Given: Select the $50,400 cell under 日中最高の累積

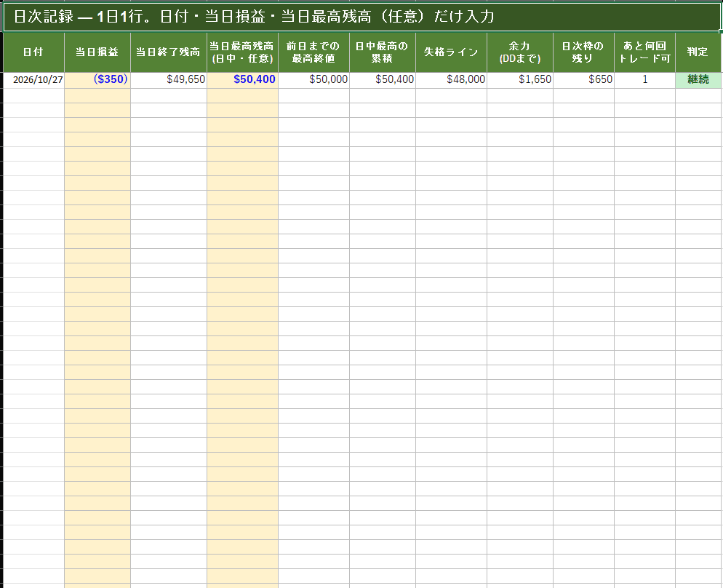Looking at the screenshot, I should tap(383, 80).
